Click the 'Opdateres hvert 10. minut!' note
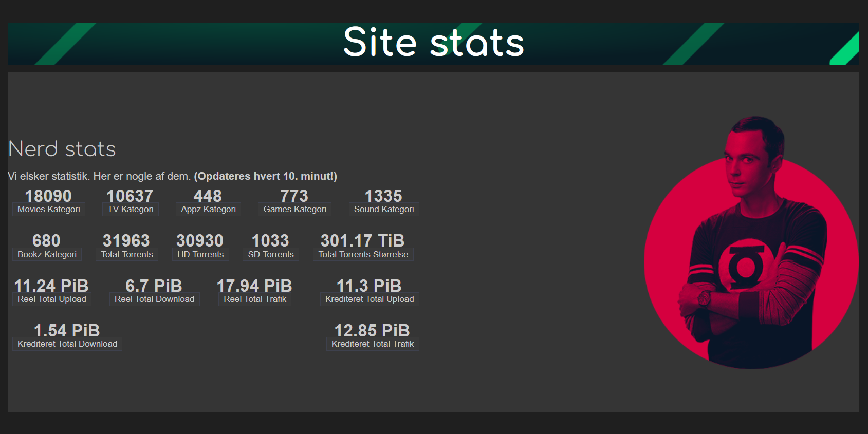Screen dimensions: 868x434 265,176
